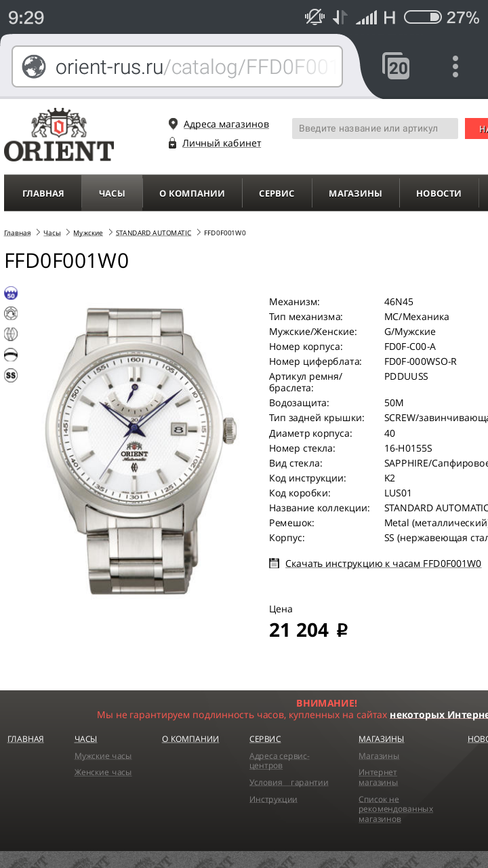Click the instruction download file icon
The height and width of the screenshot is (868, 488).
click(x=274, y=563)
